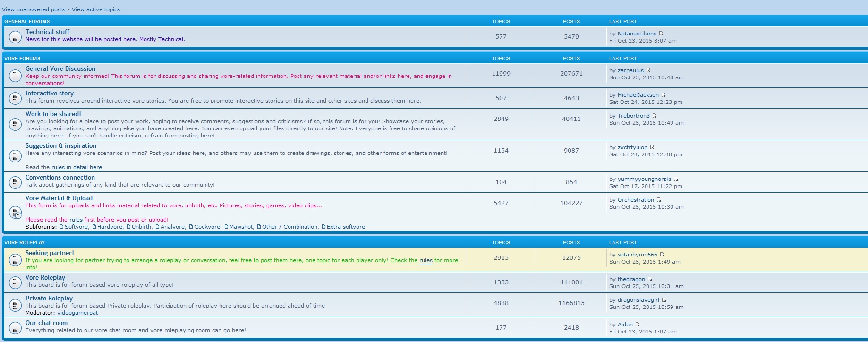Image resolution: width=868 pixels, height=342 pixels.
Task: Click the forum icon beside General Vore Discussion
Action: (x=16, y=75)
